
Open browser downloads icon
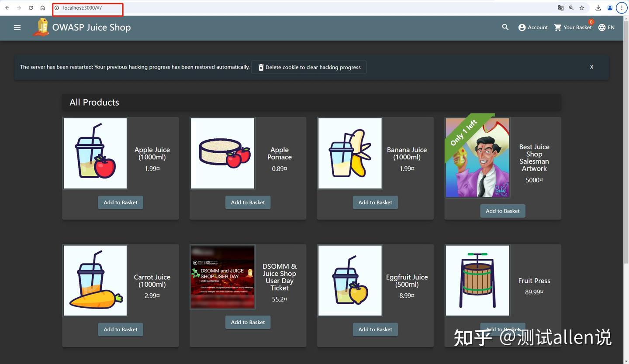pos(598,7)
